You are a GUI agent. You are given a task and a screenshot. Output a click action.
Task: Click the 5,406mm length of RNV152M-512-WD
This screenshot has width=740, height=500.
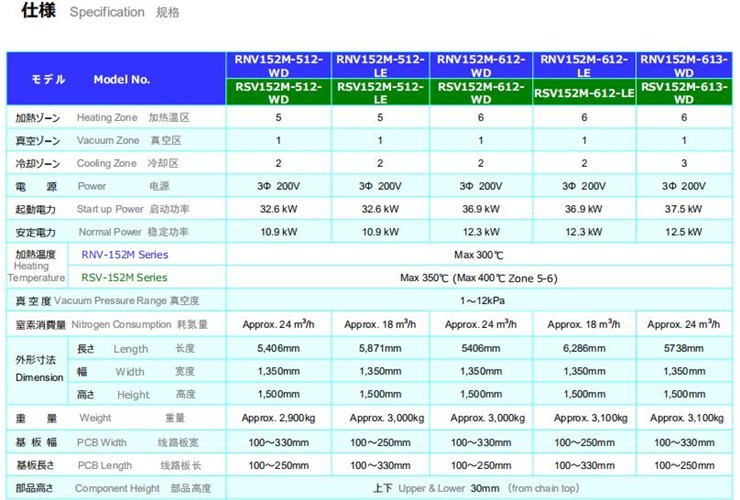278,348
